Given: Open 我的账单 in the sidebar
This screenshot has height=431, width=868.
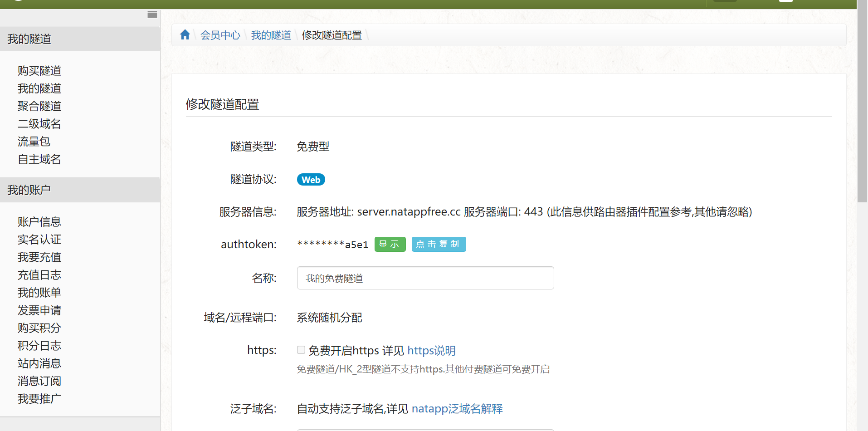Looking at the screenshot, I should point(39,293).
